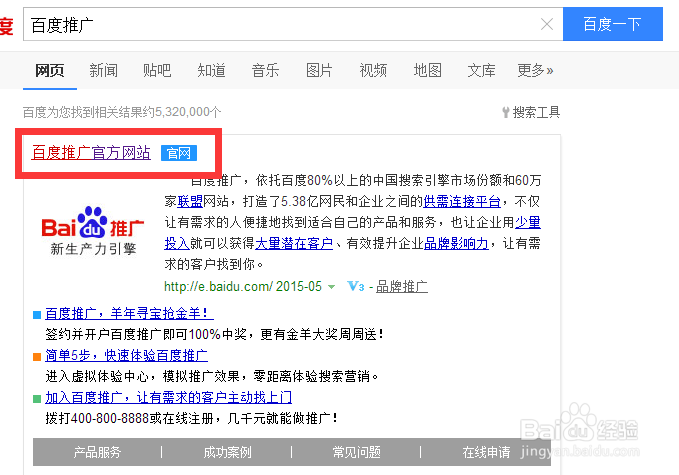Follow the 联盟 link

point(190,201)
